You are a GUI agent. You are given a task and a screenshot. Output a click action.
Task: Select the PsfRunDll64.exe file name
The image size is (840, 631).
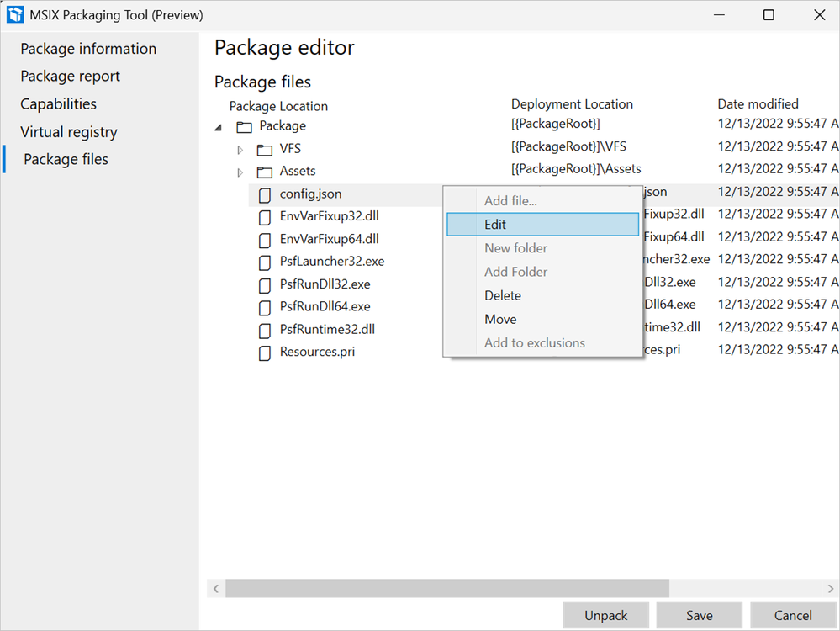click(325, 306)
